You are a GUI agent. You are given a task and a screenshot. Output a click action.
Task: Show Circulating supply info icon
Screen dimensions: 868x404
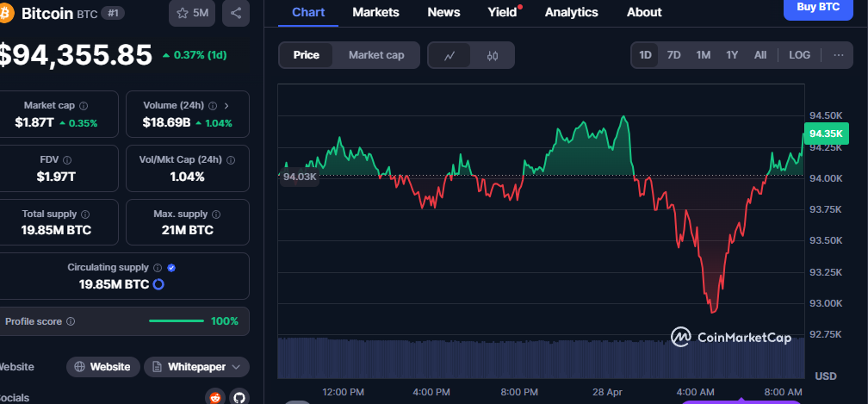[158, 268]
